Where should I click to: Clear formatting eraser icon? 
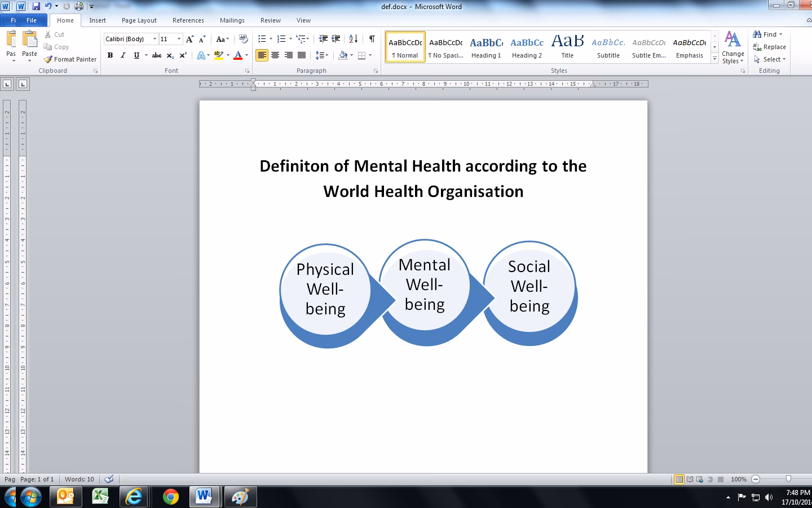244,39
